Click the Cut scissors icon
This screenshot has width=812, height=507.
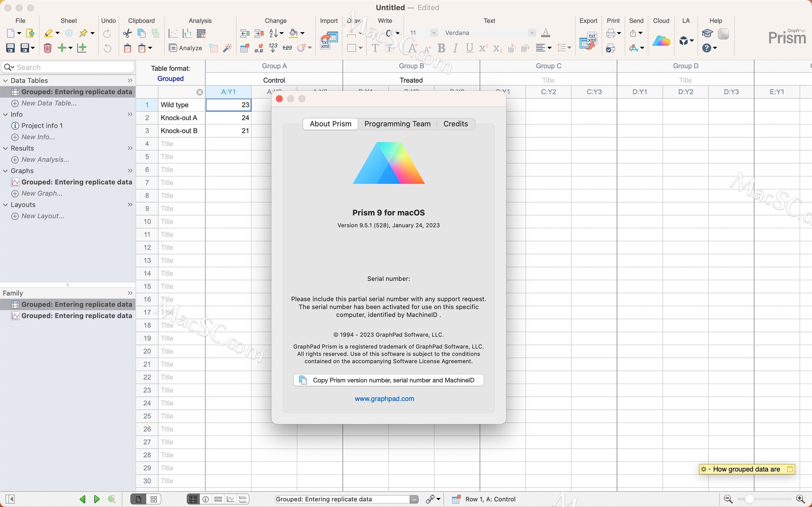[127, 33]
